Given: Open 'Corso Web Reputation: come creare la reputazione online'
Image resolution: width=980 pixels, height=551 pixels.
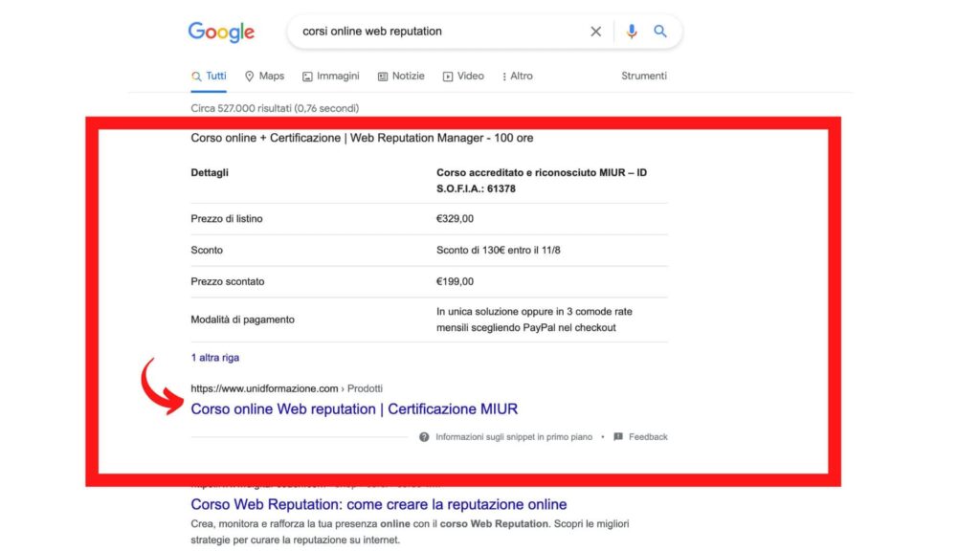Looking at the screenshot, I should coord(379,504).
